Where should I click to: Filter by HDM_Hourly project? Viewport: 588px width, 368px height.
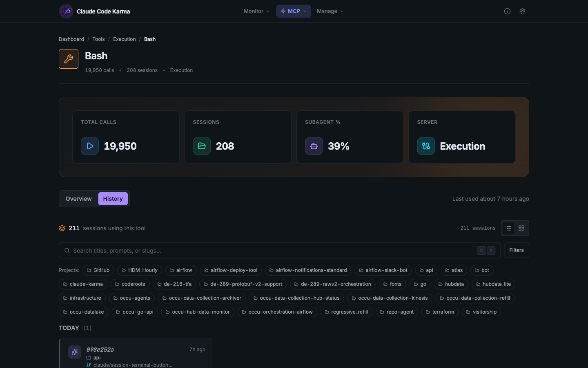coord(139,270)
